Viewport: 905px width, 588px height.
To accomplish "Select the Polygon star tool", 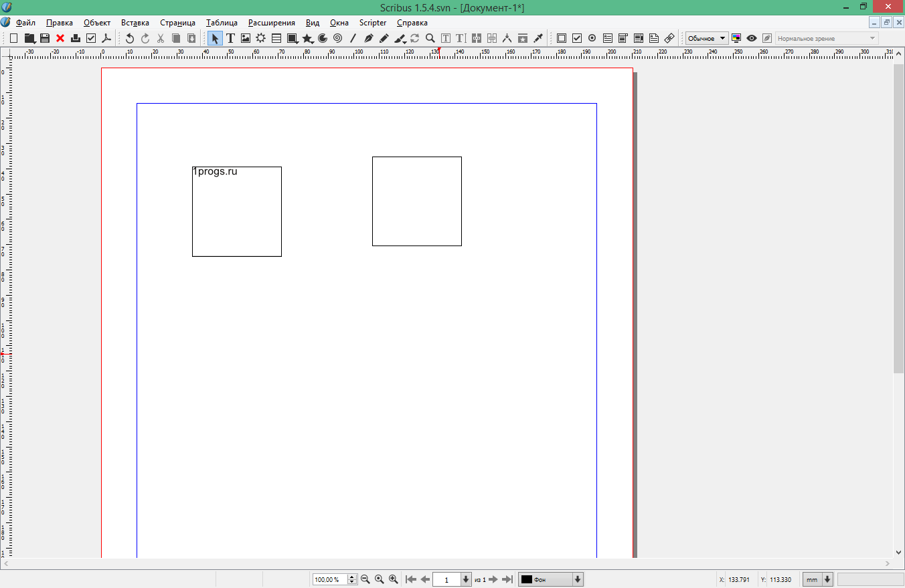I will [308, 38].
